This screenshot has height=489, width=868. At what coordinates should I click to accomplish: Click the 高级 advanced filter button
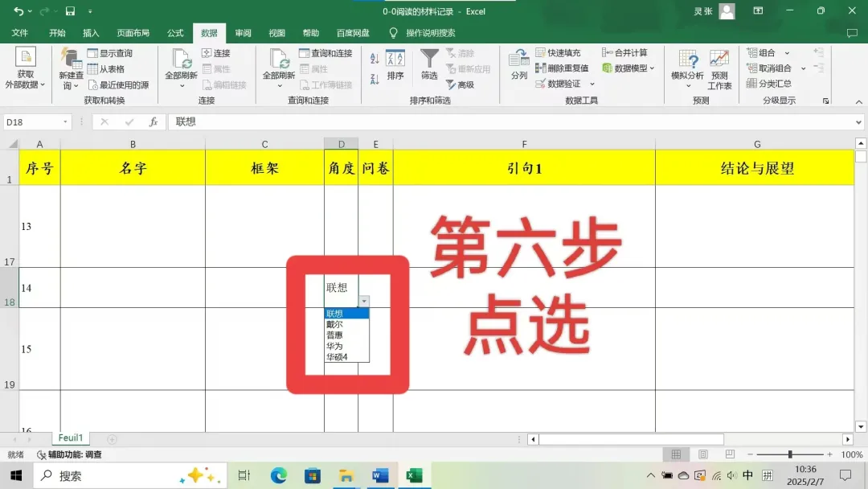click(461, 84)
